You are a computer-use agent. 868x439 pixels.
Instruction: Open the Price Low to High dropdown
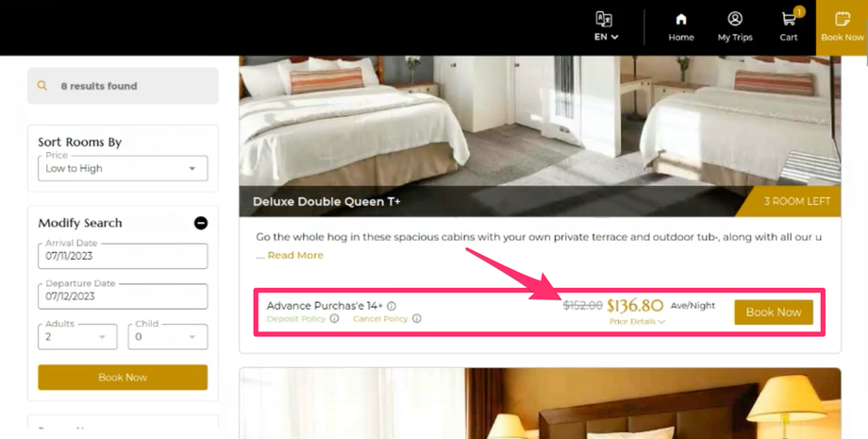123,168
